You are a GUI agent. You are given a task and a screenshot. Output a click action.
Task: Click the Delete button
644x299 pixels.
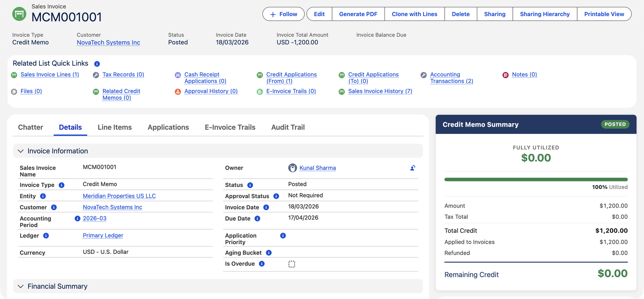461,14
